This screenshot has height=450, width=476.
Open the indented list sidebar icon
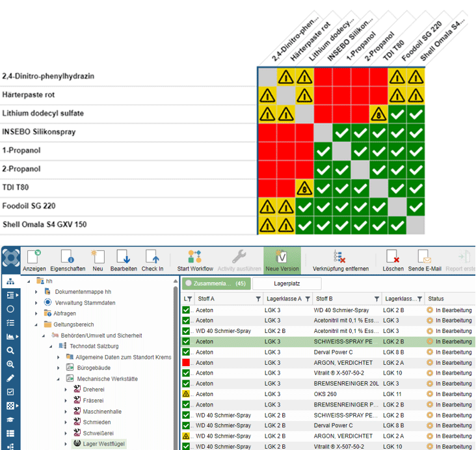tap(10, 295)
